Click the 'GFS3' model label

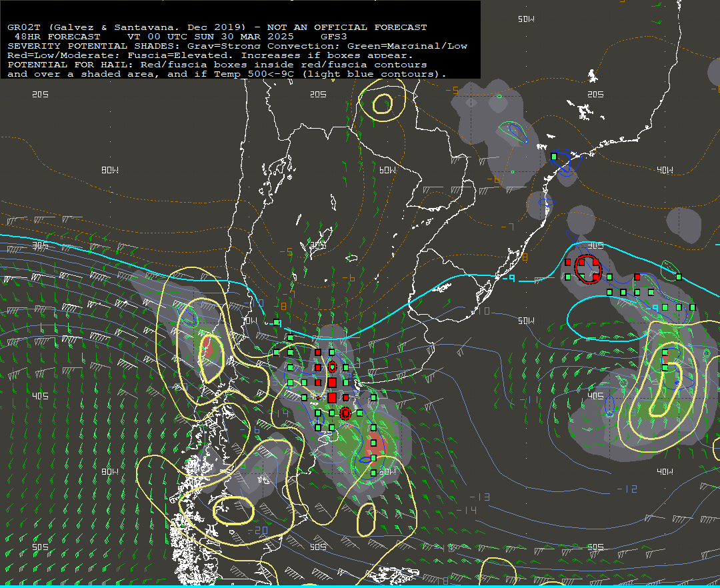coord(334,37)
